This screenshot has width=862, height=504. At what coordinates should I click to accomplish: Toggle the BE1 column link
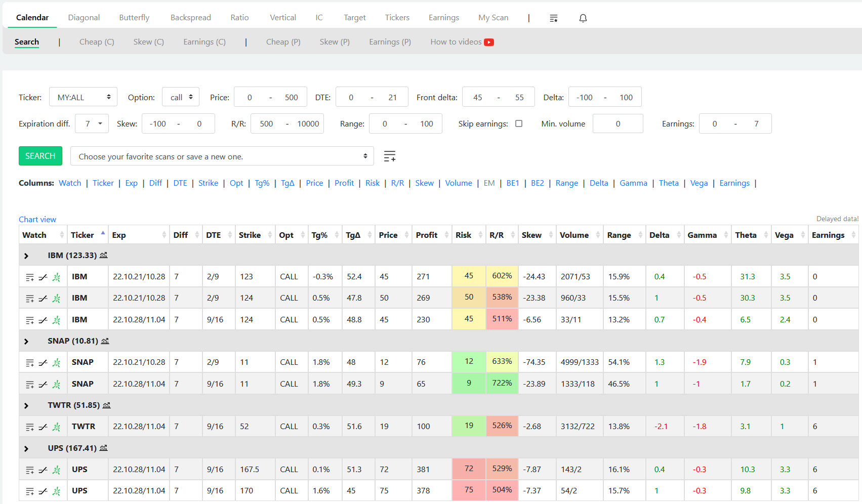click(513, 183)
